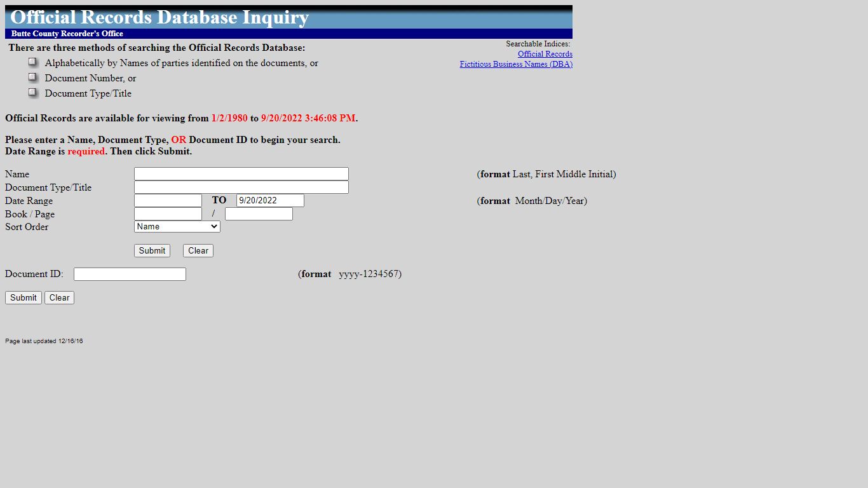Focus the Name input field
The height and width of the screenshot is (488, 868).
(x=241, y=174)
